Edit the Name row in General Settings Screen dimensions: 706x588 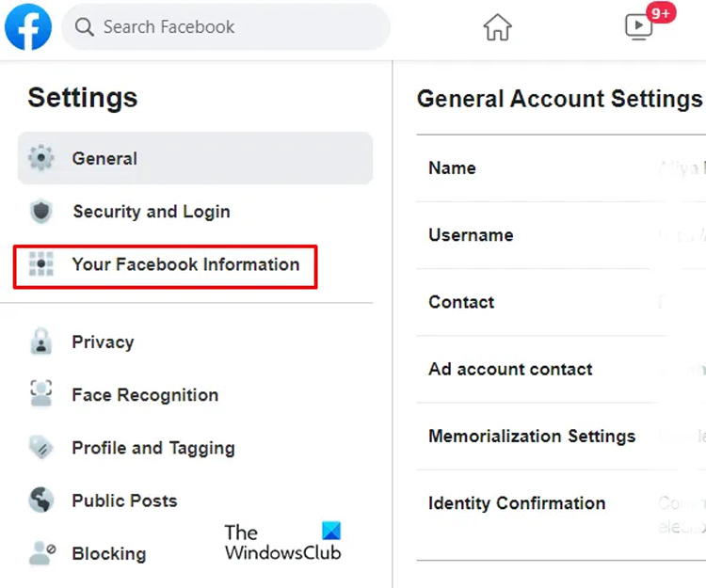561,168
